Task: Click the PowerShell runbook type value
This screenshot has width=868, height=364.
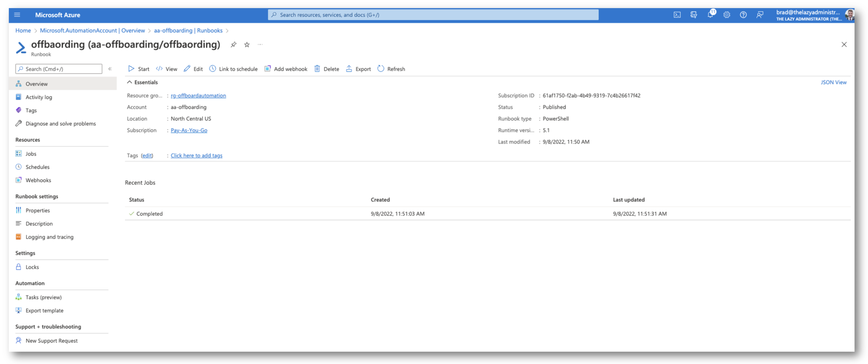Action: click(x=556, y=118)
